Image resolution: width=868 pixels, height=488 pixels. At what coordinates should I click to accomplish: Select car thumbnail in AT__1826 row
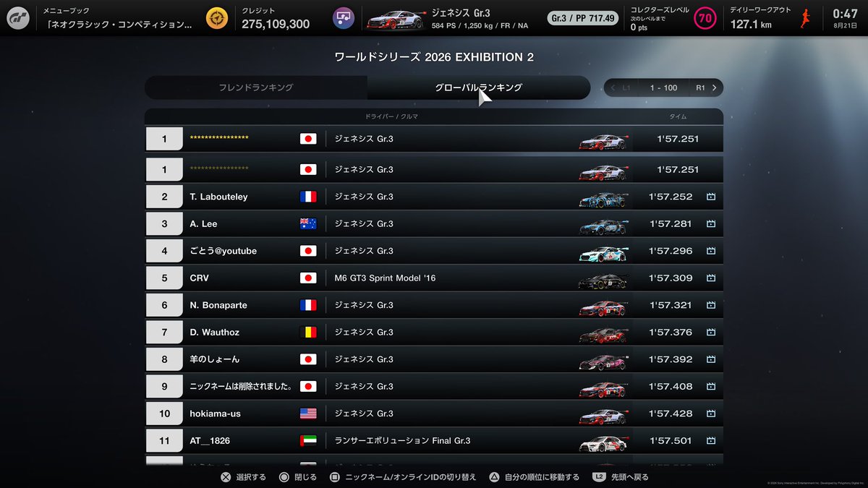[x=602, y=442]
